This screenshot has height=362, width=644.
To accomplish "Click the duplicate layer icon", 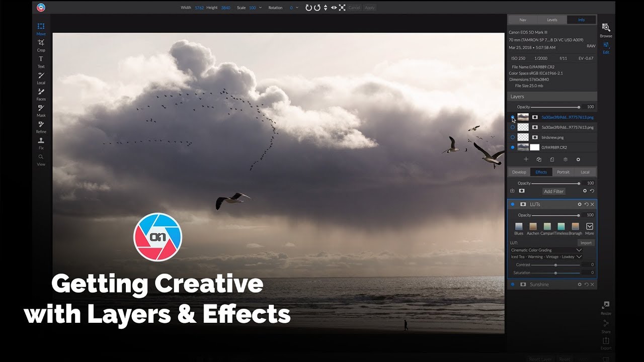I will pos(539,159).
